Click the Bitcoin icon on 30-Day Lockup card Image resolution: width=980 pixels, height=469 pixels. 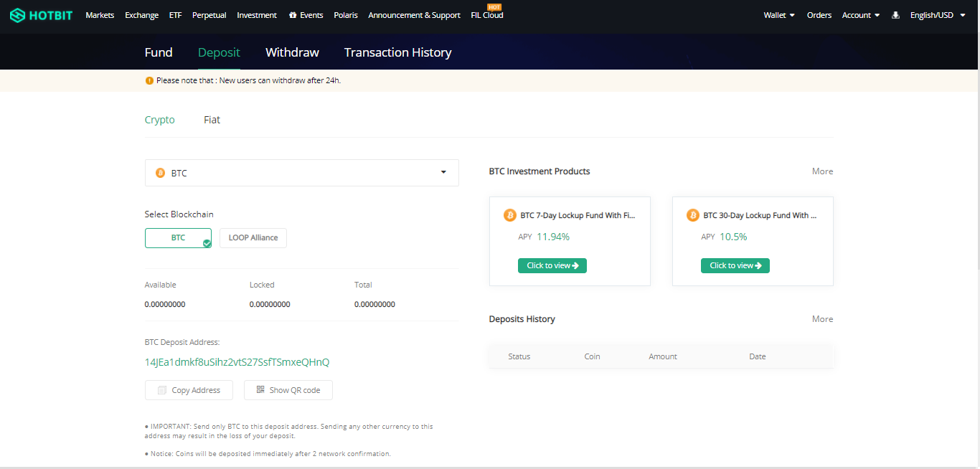coord(693,215)
